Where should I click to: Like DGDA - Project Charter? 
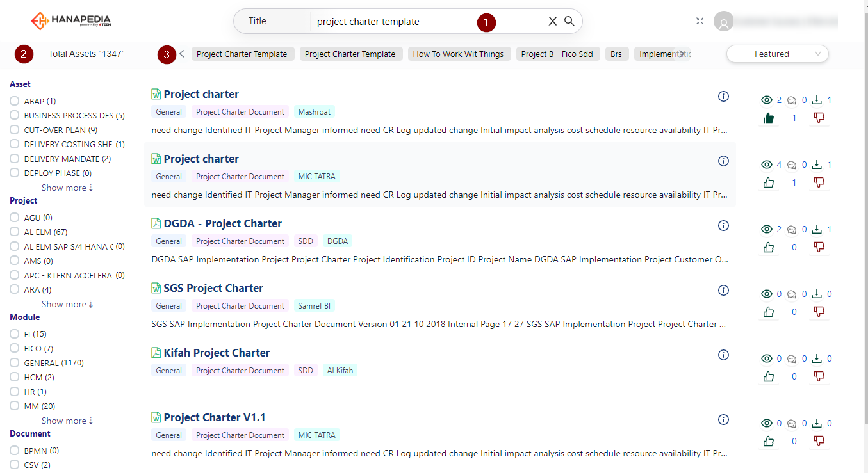click(x=769, y=247)
